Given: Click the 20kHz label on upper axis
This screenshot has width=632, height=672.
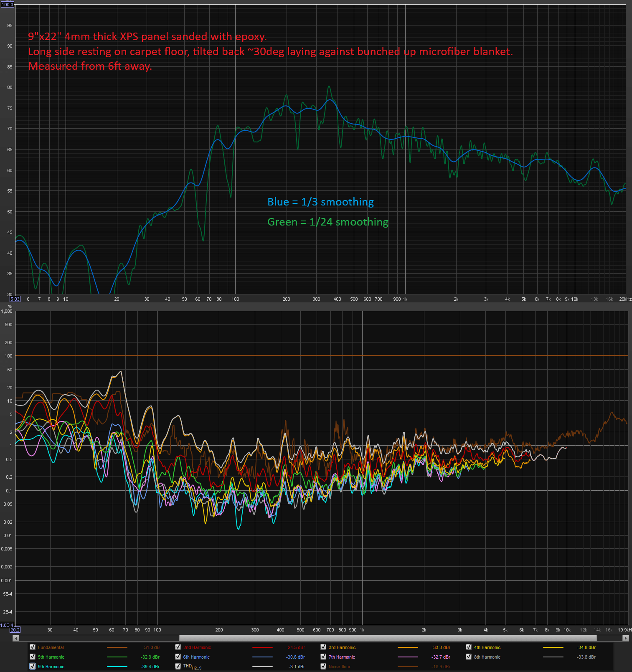Looking at the screenshot, I should coord(625,299).
